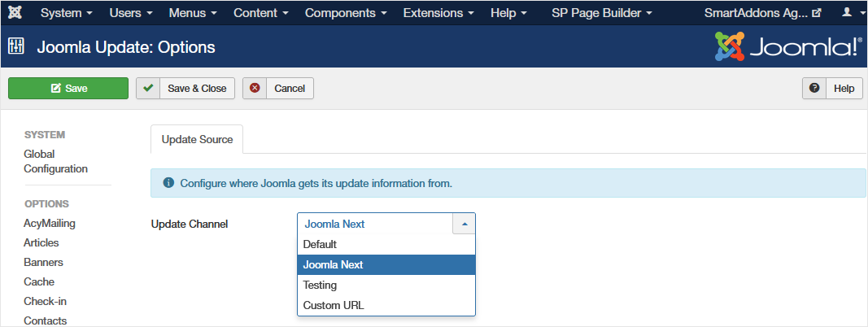
Task: Choose highlighted Joomla Next list option
Action: [386, 264]
